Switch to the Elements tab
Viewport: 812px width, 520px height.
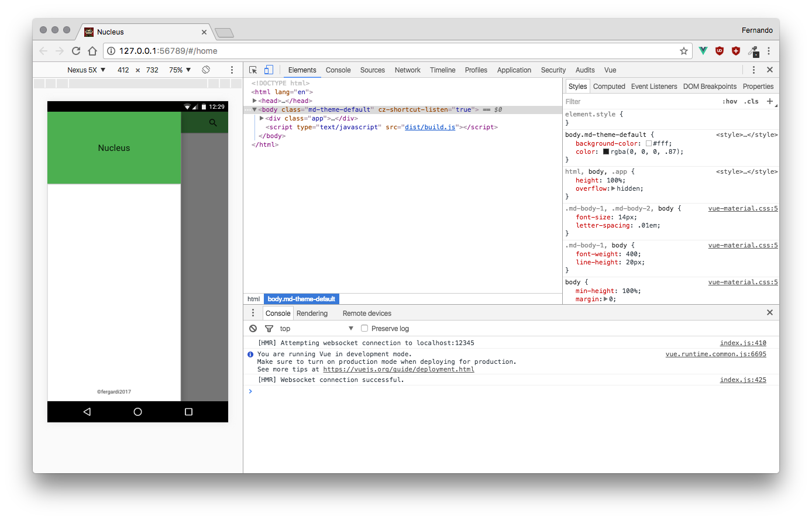coord(302,70)
